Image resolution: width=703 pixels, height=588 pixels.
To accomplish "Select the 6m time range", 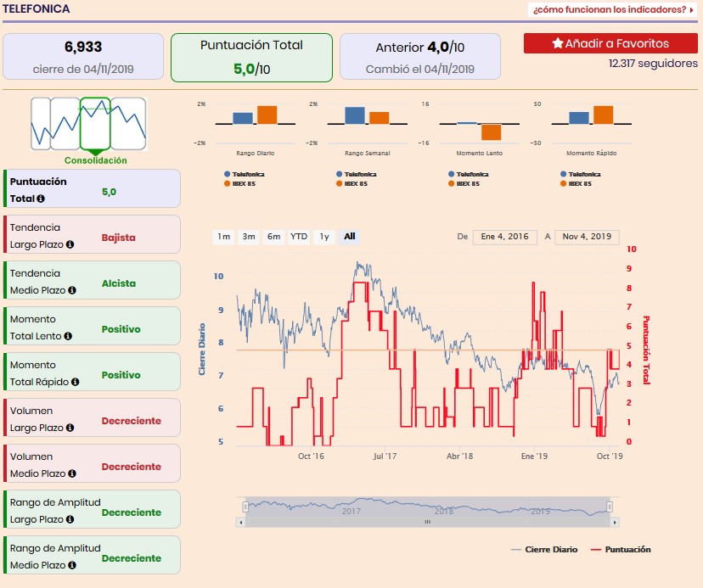I will 274,237.
